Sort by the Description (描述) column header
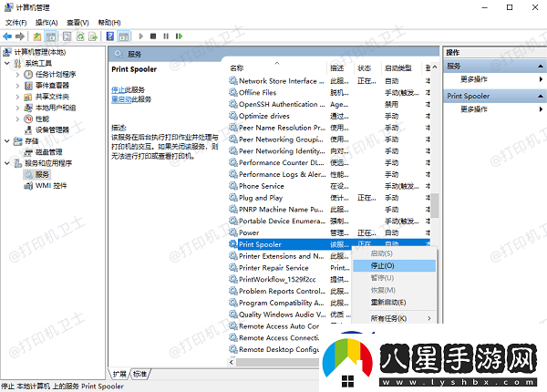Screen dimensions: 547x392 coord(340,68)
